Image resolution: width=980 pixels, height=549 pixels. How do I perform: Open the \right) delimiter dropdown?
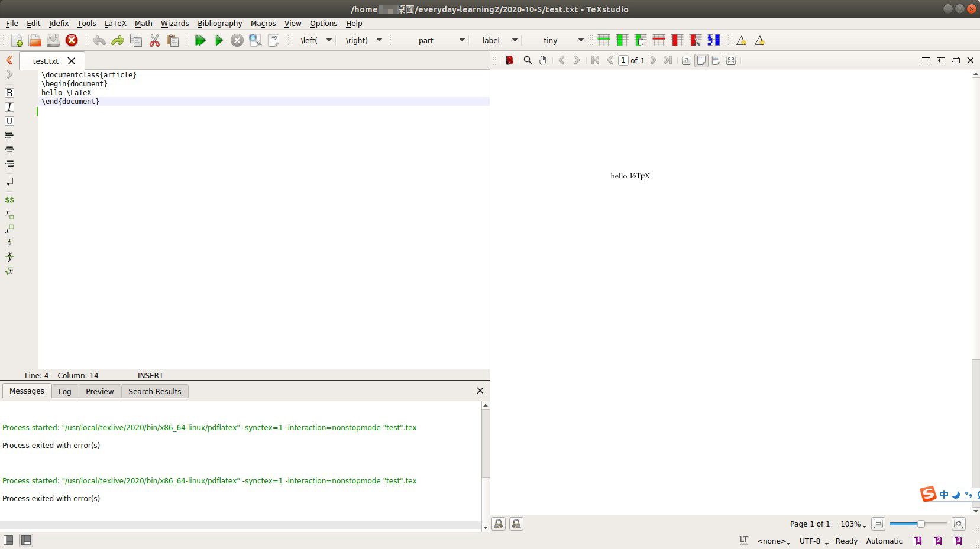(x=379, y=40)
